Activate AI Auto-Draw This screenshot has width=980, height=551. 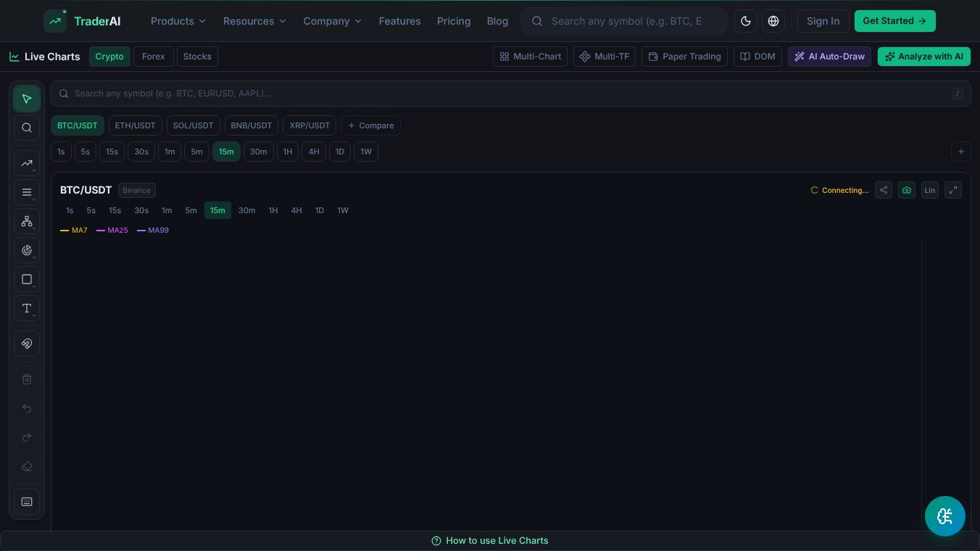coord(830,57)
